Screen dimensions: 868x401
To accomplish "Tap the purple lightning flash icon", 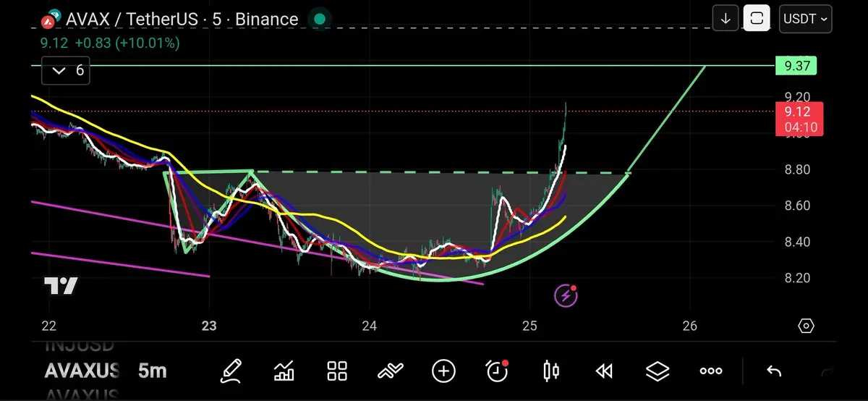I will [566, 295].
